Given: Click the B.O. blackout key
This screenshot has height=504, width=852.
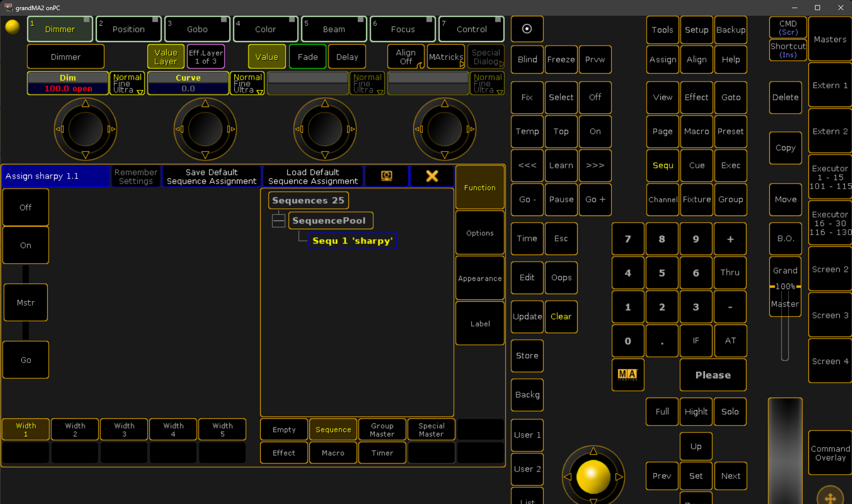Looking at the screenshot, I should click(785, 238).
